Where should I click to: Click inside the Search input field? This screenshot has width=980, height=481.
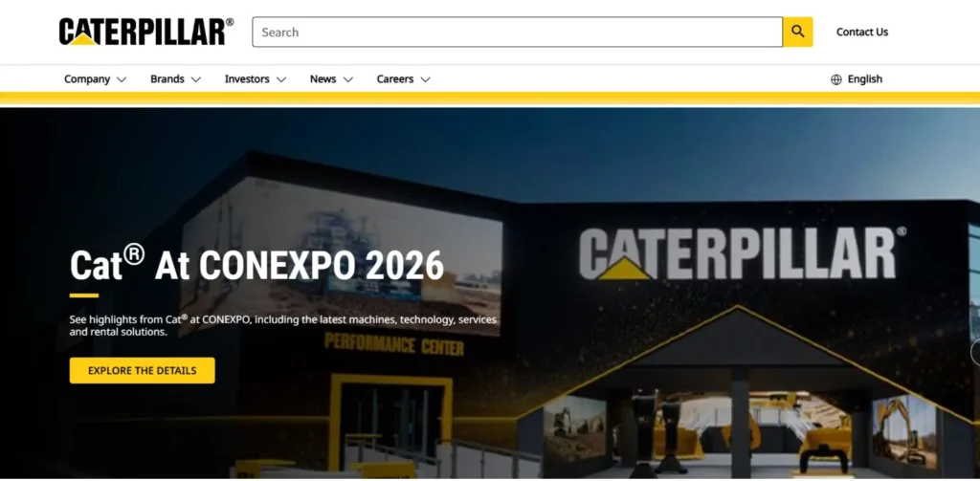click(517, 32)
